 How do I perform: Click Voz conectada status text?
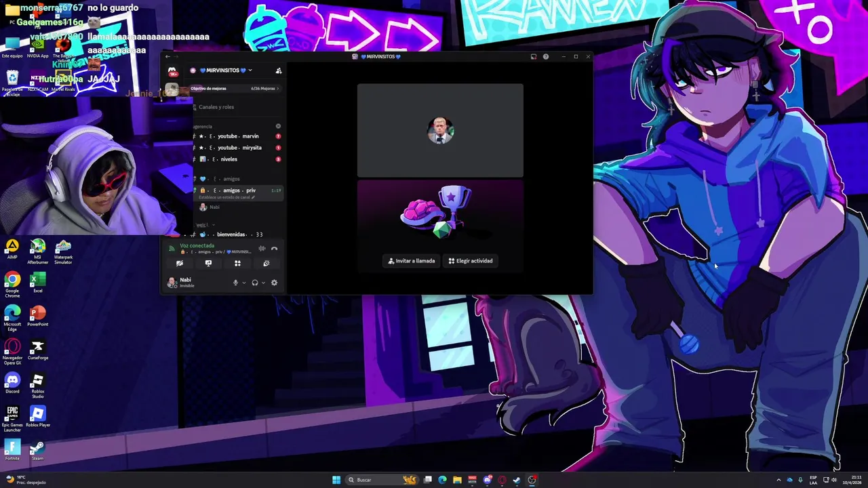tap(197, 245)
